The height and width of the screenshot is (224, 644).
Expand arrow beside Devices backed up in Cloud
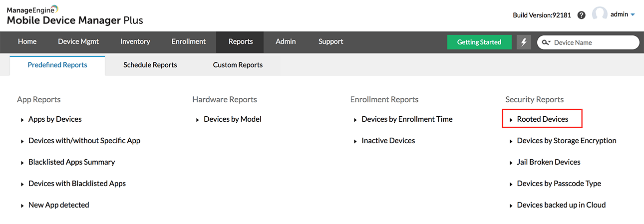tap(511, 206)
